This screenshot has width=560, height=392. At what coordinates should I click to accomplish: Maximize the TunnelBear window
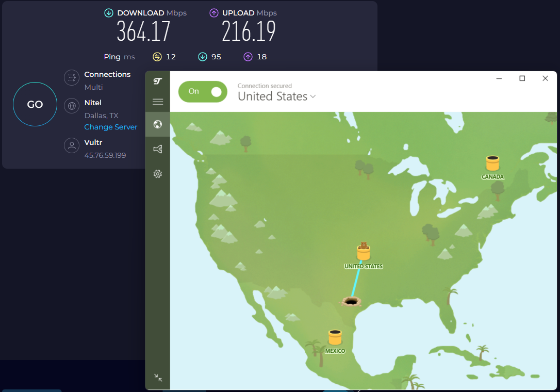[x=522, y=78]
